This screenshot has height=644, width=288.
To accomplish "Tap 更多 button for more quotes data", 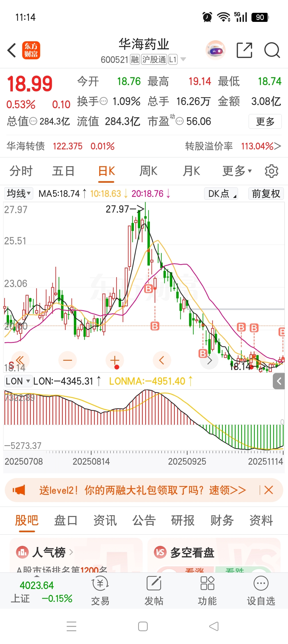I will 265,121.
